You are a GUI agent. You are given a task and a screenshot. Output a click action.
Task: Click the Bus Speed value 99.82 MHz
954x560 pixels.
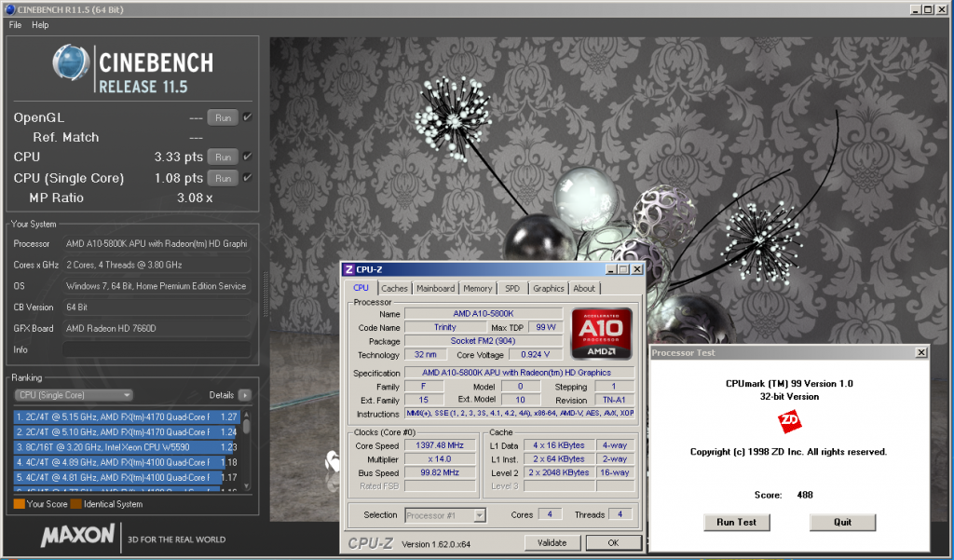click(x=440, y=472)
